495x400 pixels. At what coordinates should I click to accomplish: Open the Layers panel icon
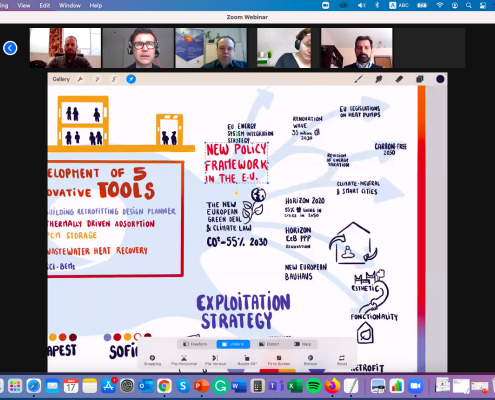(x=420, y=79)
